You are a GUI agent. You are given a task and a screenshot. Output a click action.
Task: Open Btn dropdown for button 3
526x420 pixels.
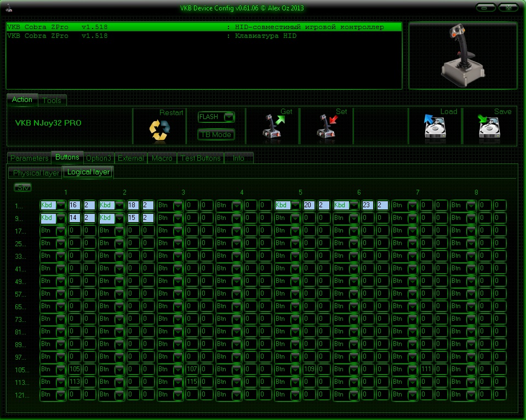178,205
